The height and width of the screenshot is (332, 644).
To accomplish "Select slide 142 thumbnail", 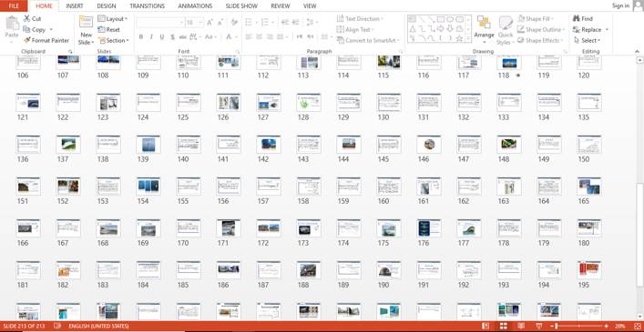I will 269,145.
